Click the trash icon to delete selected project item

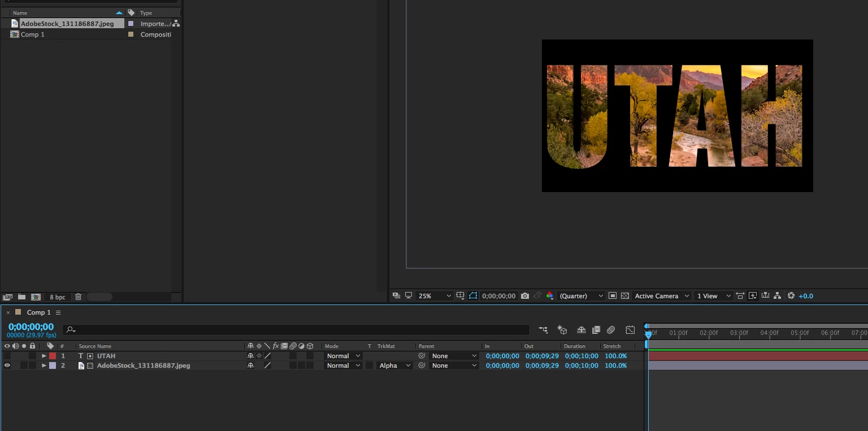click(79, 297)
